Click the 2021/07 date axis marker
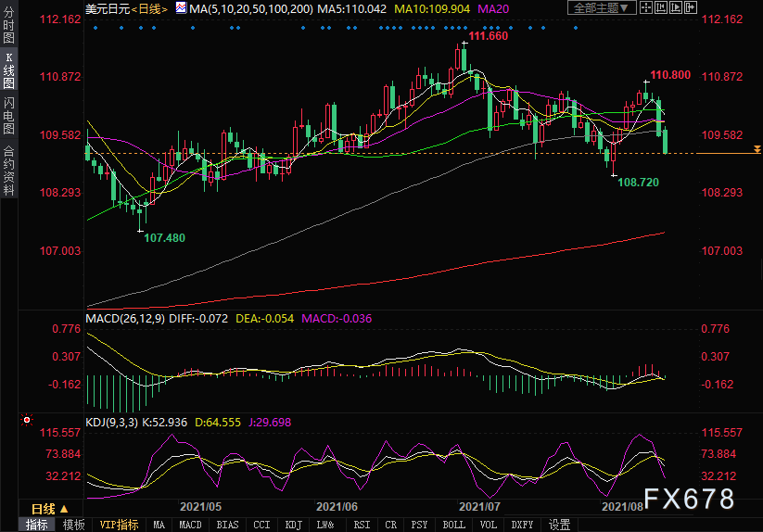Image resolution: width=763 pixels, height=532 pixels. pos(479,507)
